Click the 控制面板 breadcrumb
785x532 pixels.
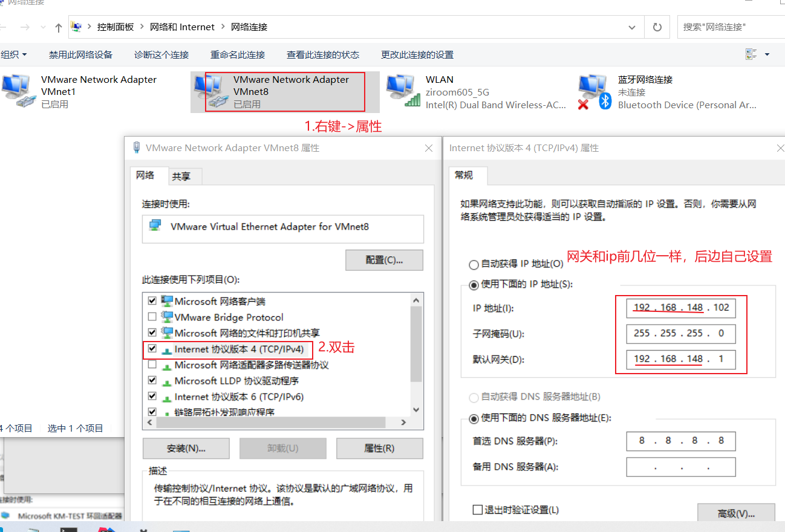click(x=116, y=27)
